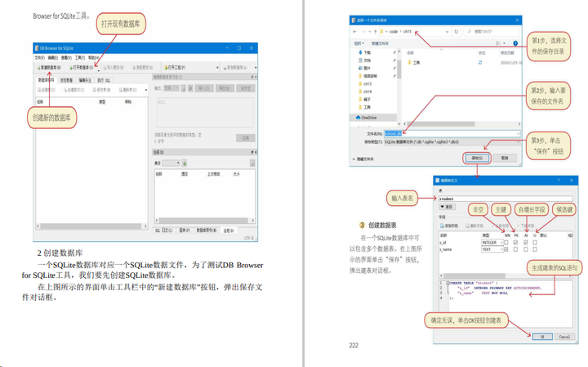588x367 pixels.
Task: Switch to the 数据库架构 bottom tab
Action: (x=207, y=230)
